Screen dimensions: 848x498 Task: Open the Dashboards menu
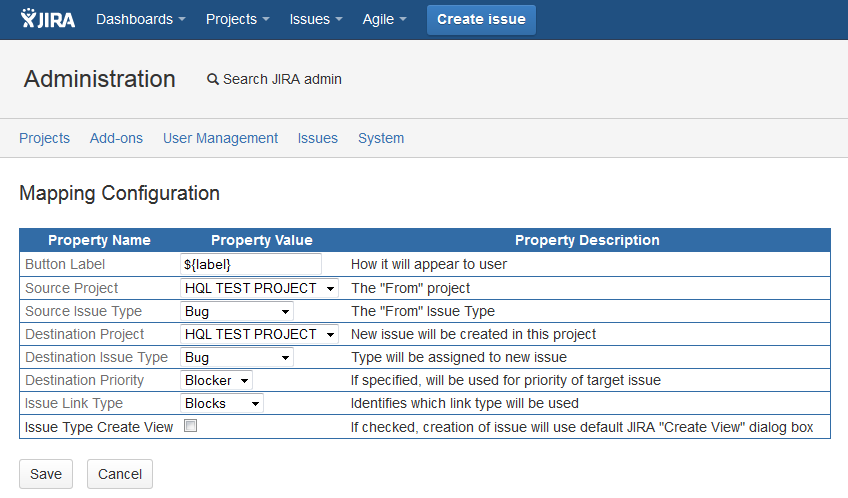pos(140,19)
